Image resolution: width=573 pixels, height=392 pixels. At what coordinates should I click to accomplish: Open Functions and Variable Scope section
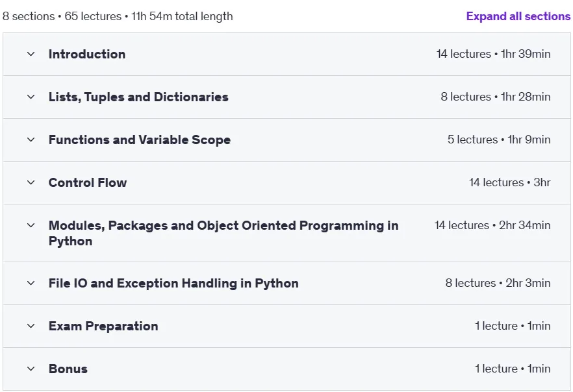coord(140,140)
